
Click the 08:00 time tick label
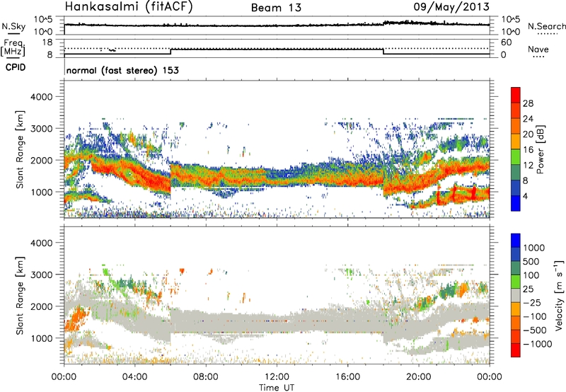(206, 377)
